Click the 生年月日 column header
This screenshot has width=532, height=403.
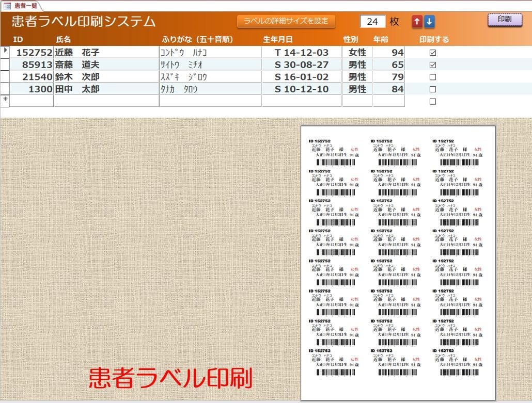coord(278,39)
